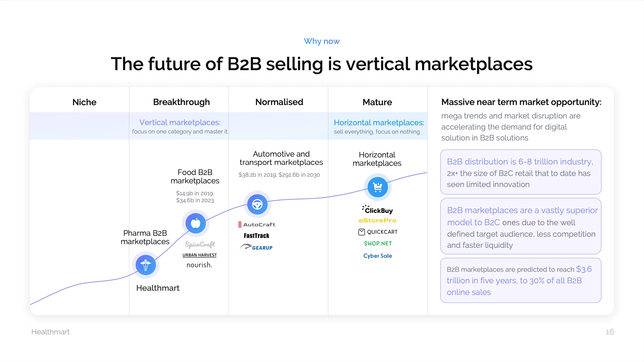Select the QUICKCART logo
The height and width of the screenshot is (362, 644).
378,232
